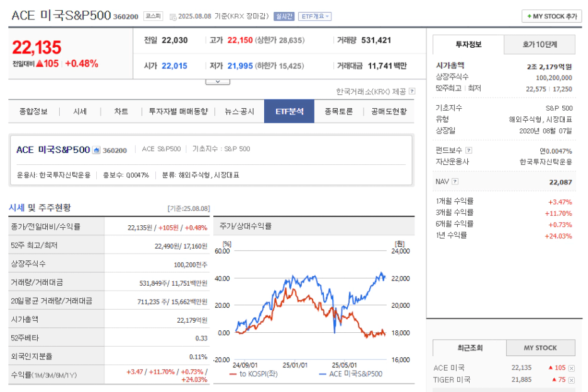Image resolution: width=588 pixels, height=392 pixels.
Task: Click the help icon beside 펀드보수
Action: pyautogui.click(x=469, y=150)
